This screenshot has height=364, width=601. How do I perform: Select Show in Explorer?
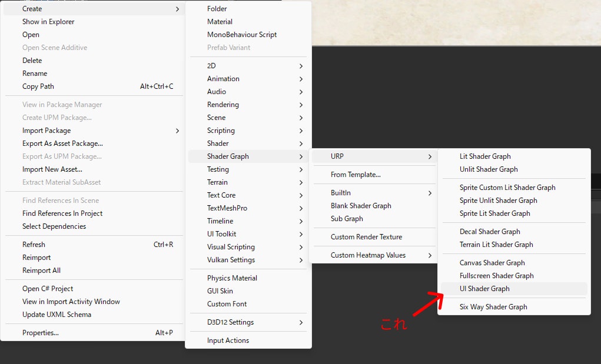pos(93,22)
